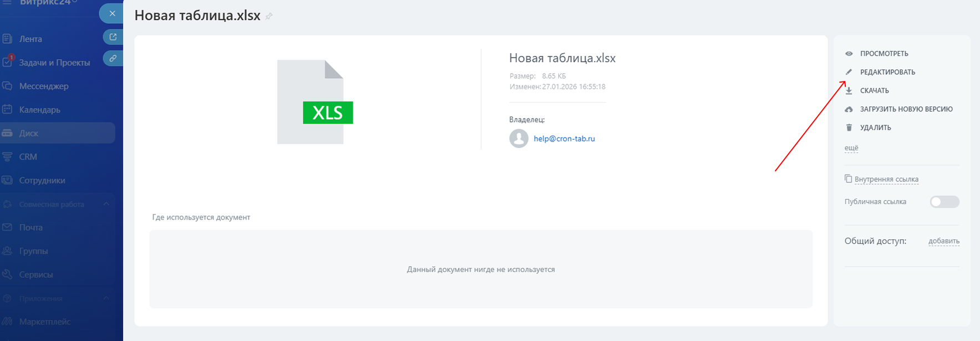Click the trash icon for Удалить

pyautogui.click(x=849, y=128)
